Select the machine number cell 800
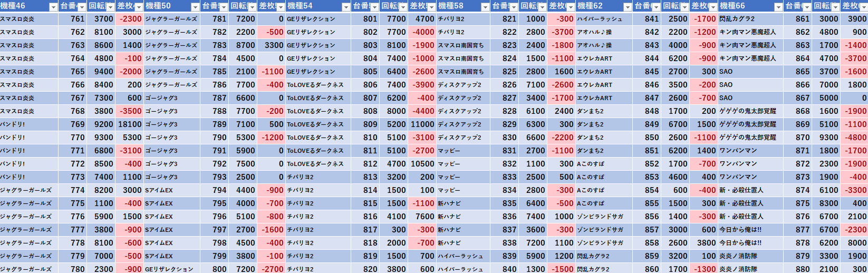The width and height of the screenshot is (868, 273). coord(214,269)
